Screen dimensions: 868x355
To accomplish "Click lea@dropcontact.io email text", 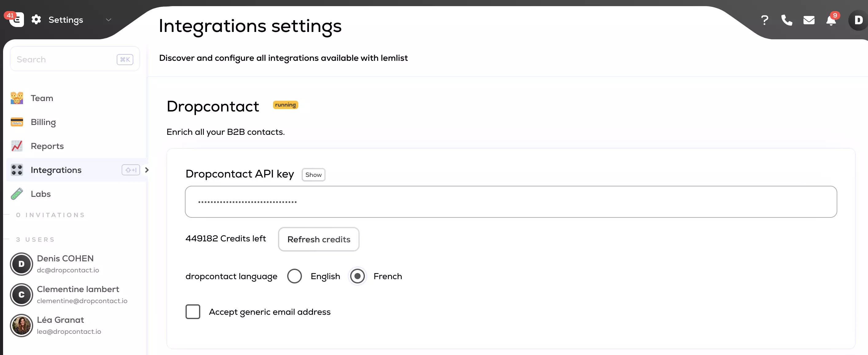I will [x=69, y=331].
